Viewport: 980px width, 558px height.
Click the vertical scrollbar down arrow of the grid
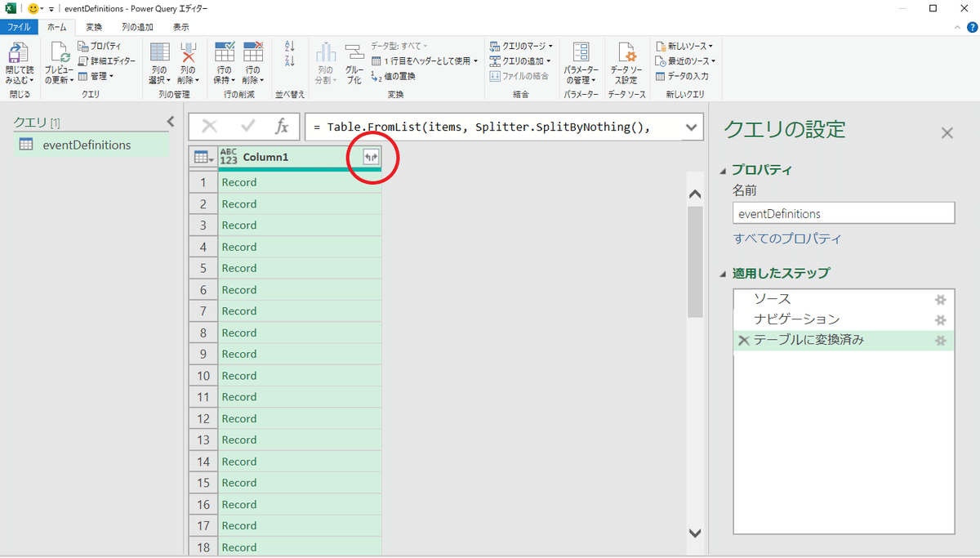[695, 533]
